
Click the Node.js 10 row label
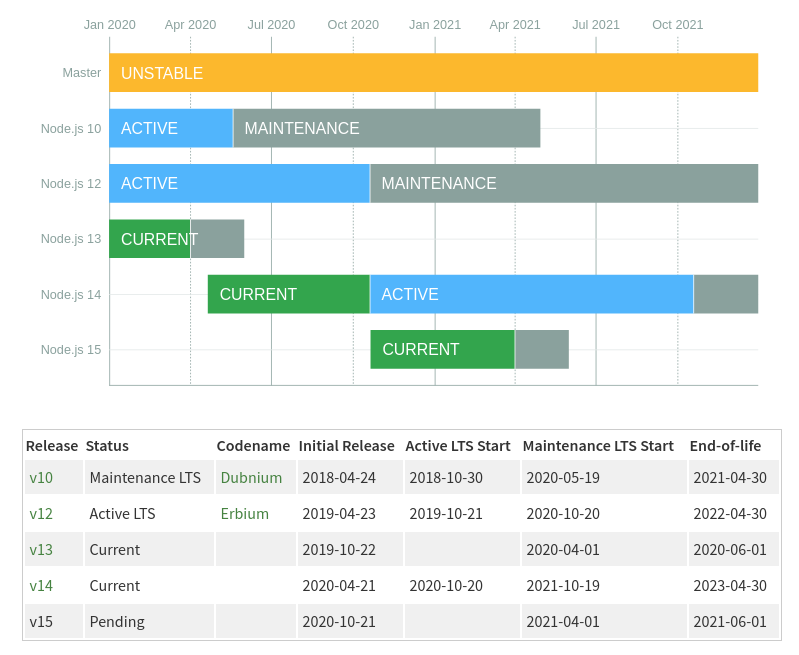coord(71,128)
